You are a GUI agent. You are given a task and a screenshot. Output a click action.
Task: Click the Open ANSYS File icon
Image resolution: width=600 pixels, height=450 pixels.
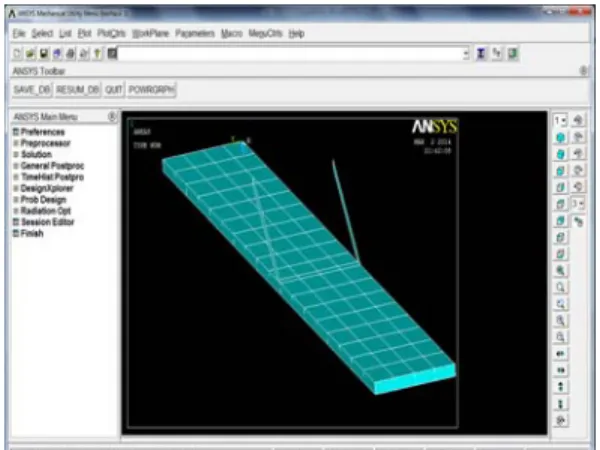tap(31, 54)
